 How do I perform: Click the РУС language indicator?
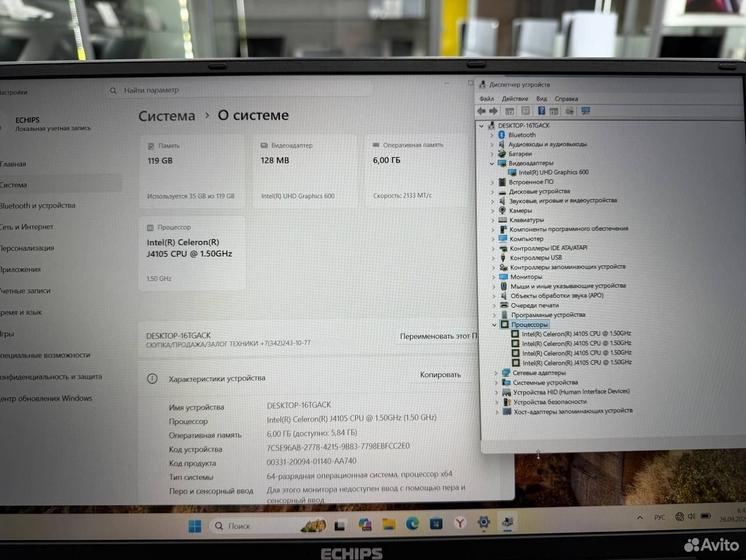point(659,517)
